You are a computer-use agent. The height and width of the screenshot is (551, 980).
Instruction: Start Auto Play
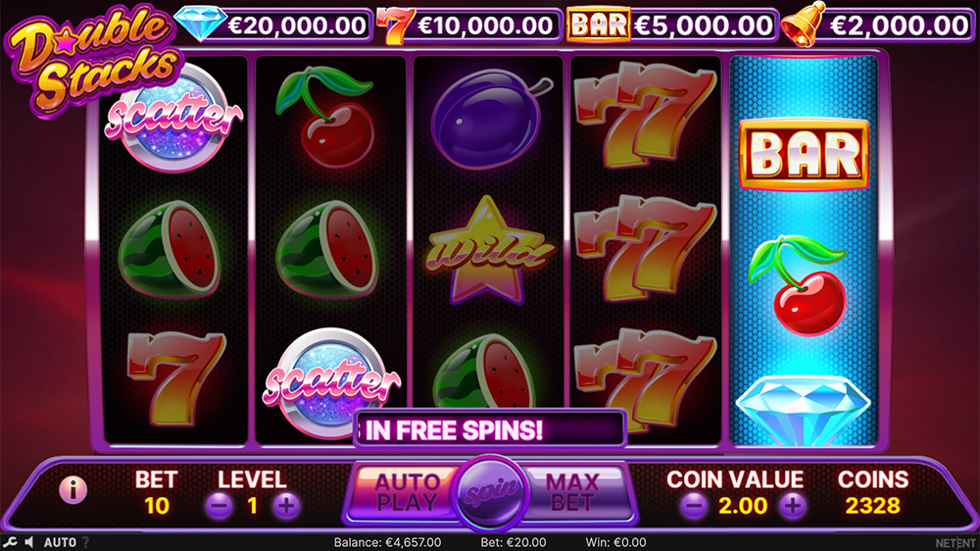coord(405,492)
